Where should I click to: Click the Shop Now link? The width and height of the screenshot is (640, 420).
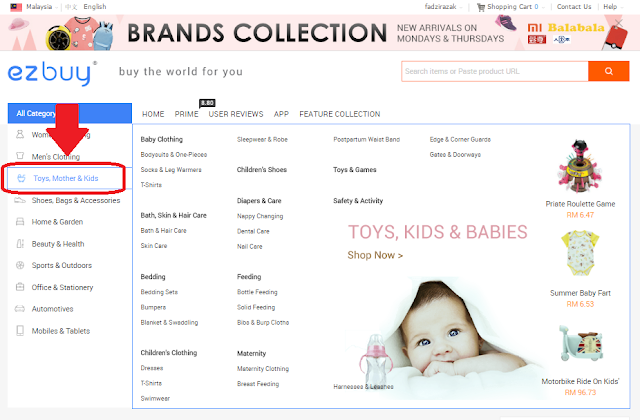tap(375, 255)
